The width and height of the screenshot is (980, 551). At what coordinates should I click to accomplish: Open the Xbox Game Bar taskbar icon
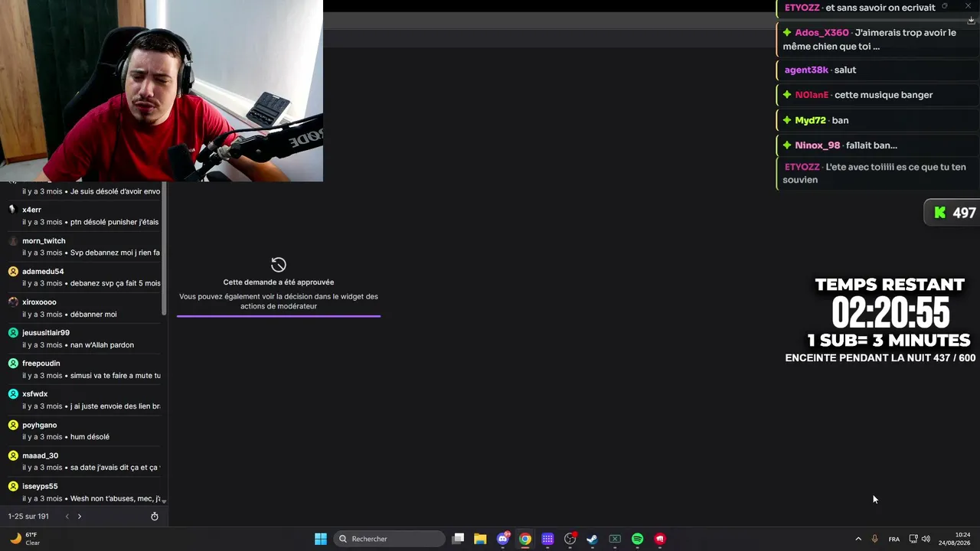point(615,539)
